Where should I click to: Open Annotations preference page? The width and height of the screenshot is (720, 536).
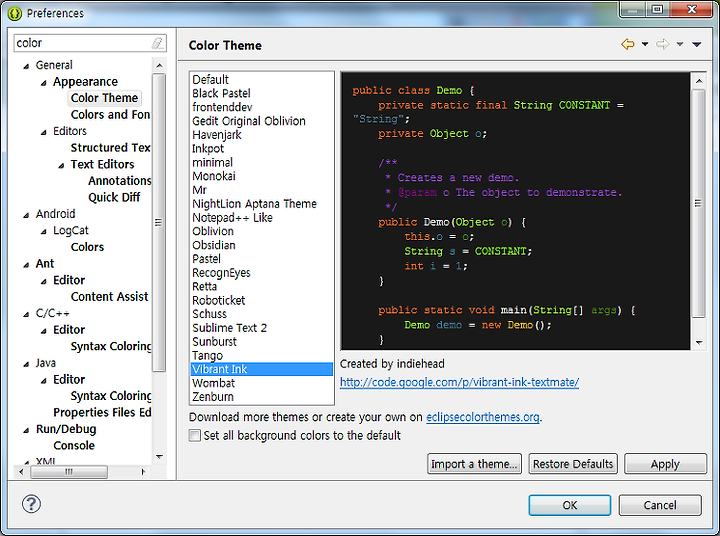point(119,181)
